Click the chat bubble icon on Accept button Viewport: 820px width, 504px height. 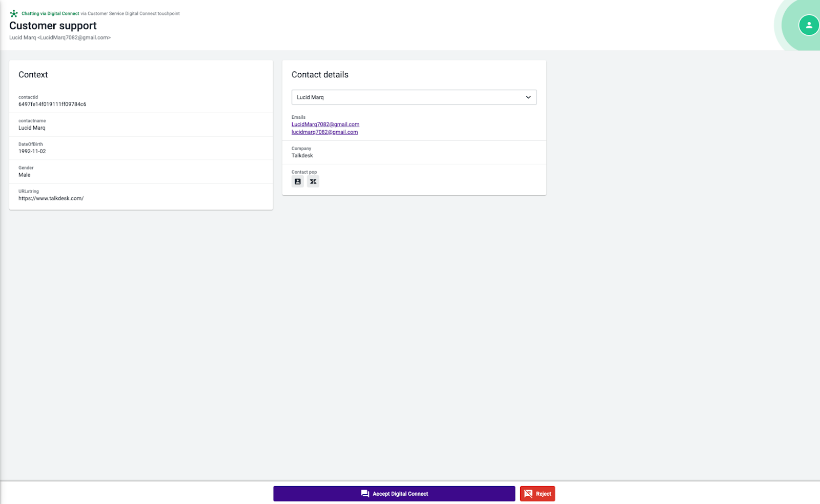pos(364,493)
